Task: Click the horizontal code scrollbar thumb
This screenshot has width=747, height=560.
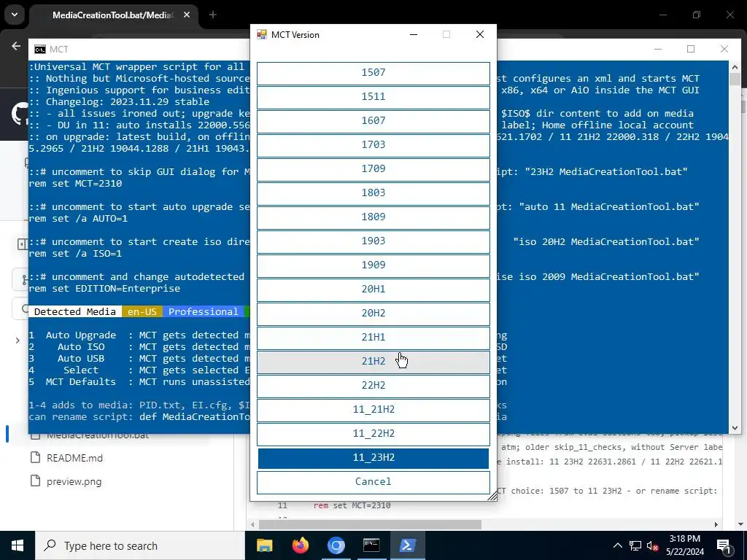Action: (370, 524)
